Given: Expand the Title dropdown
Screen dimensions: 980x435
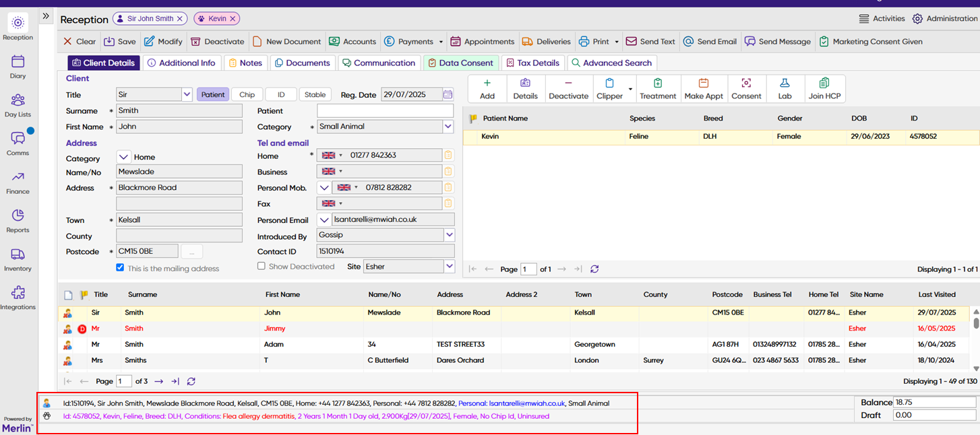Looking at the screenshot, I should click(x=187, y=94).
